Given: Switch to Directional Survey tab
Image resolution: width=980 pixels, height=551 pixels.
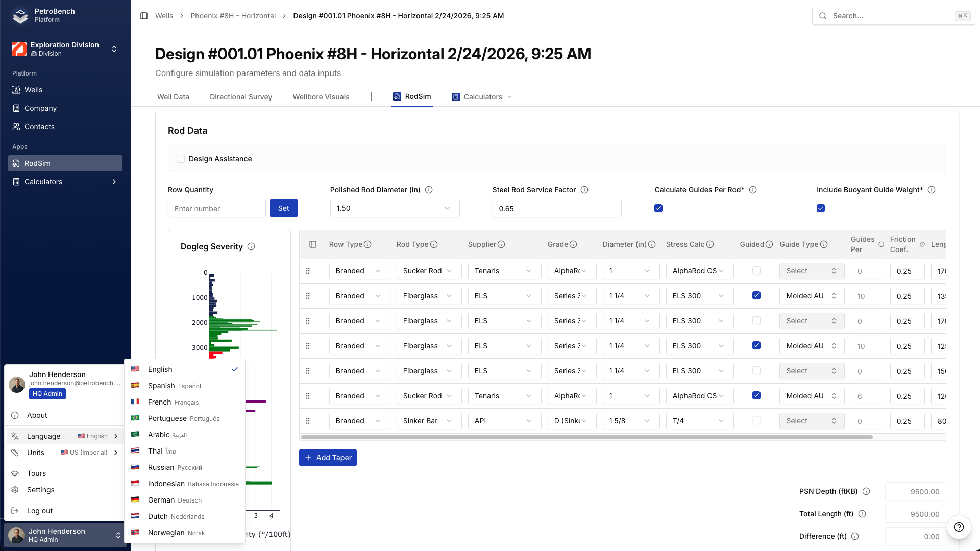Looking at the screenshot, I should [x=240, y=97].
